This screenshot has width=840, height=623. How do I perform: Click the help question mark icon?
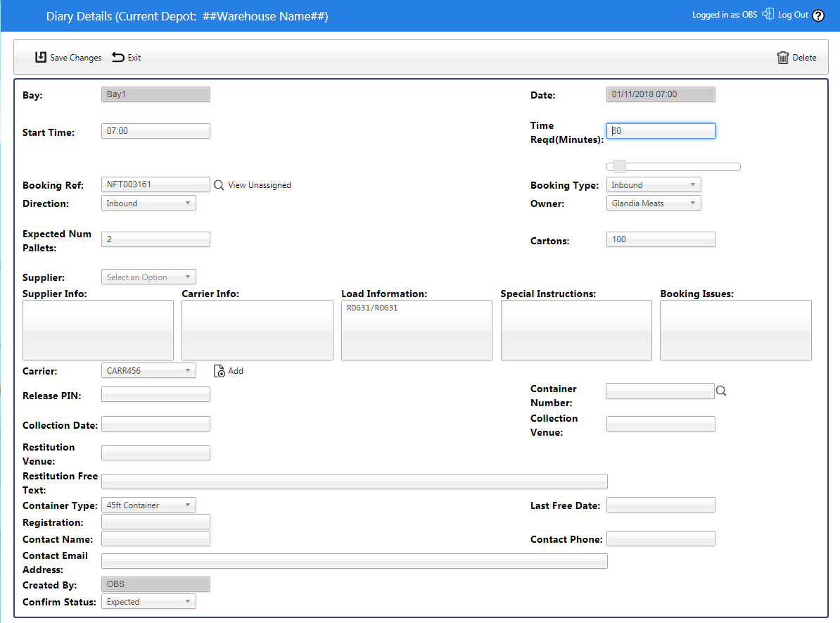(x=818, y=15)
